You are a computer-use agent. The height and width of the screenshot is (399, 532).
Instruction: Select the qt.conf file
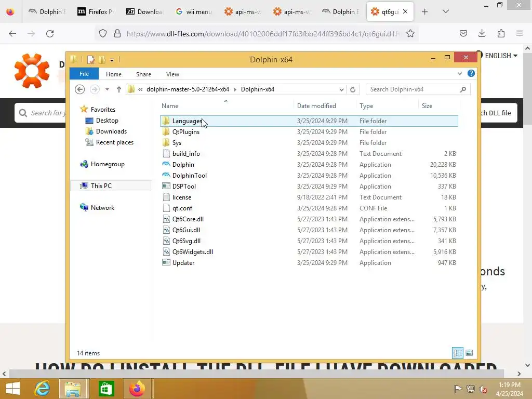tap(309, 208)
